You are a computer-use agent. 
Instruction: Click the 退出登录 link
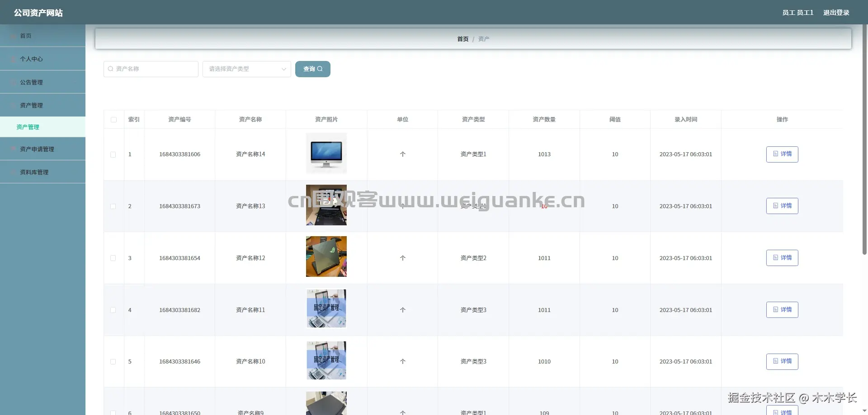tap(836, 13)
